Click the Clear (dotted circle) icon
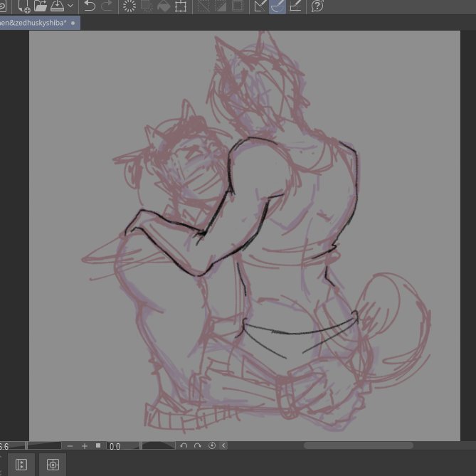Viewport: 476px width, 476px height. point(129,6)
